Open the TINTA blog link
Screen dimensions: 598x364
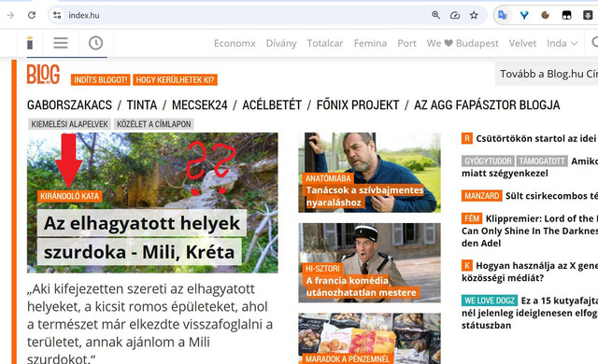[141, 105]
